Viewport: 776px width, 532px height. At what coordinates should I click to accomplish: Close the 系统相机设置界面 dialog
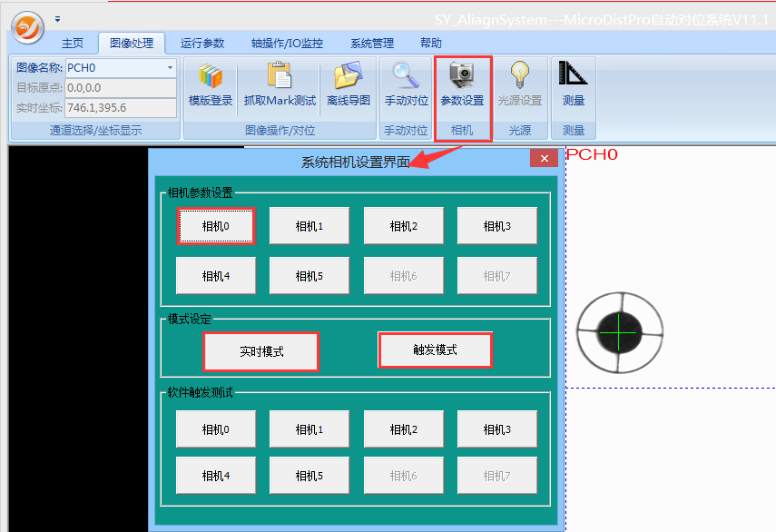[544, 159]
